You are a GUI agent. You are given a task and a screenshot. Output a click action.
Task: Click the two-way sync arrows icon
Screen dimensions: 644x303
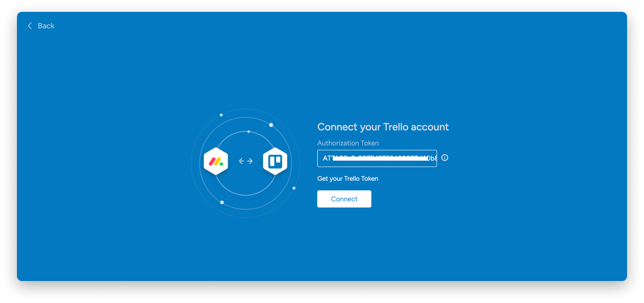[x=245, y=161]
